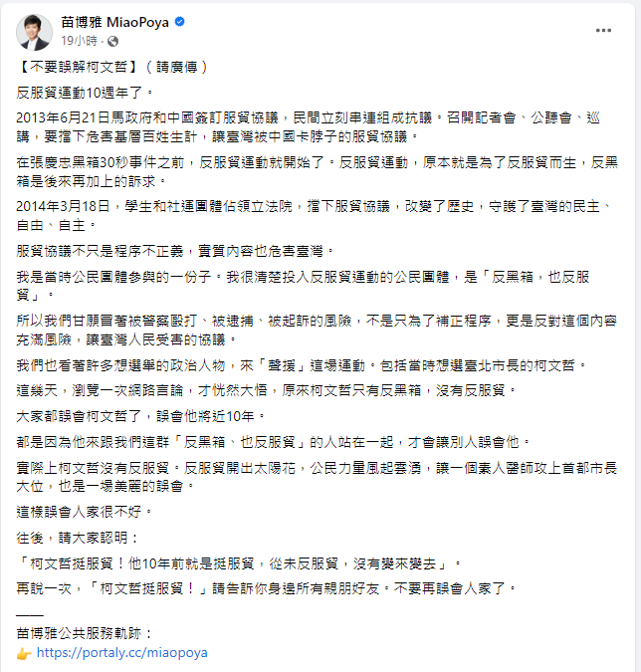Open the 苗博雅 MiaoPoya profile name link
Viewport: 641px width, 672px height.
click(x=114, y=22)
